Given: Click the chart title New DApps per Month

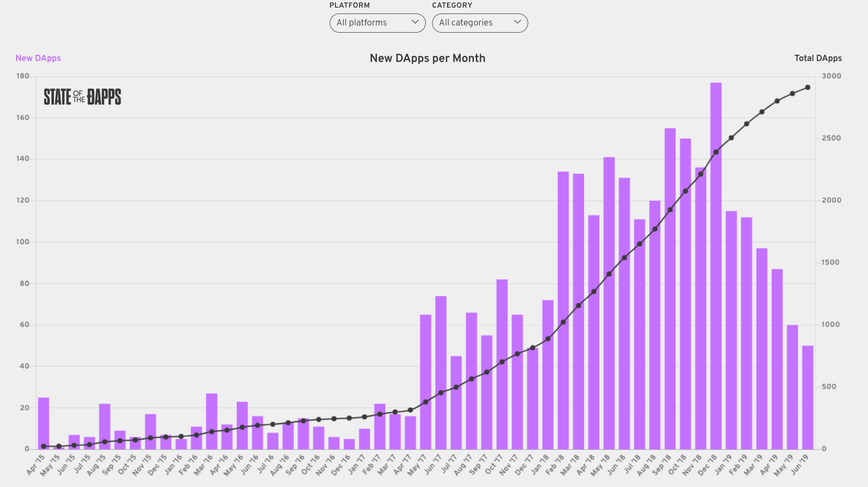Looking at the screenshot, I should (x=427, y=58).
